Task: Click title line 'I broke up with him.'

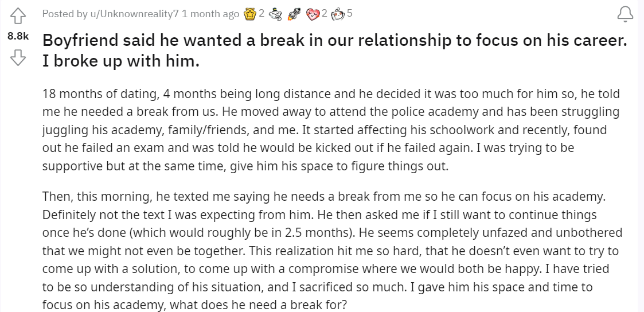Action: [x=121, y=61]
